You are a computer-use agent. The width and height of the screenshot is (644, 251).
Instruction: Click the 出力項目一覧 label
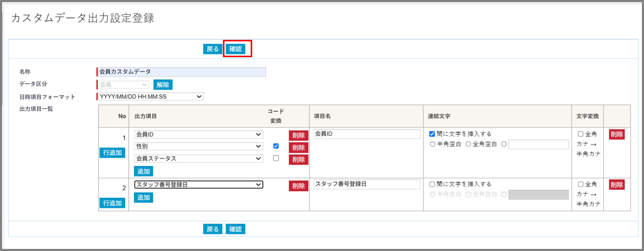tap(36, 109)
